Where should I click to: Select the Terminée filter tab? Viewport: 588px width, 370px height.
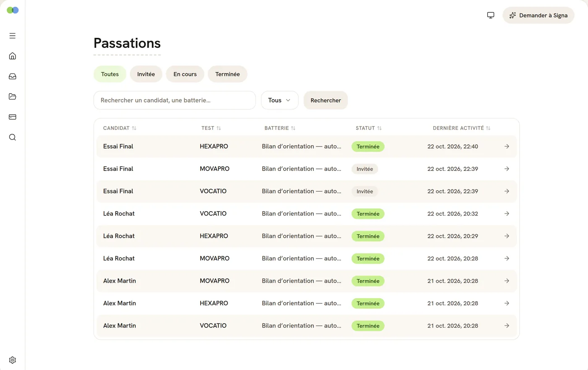coord(228,74)
